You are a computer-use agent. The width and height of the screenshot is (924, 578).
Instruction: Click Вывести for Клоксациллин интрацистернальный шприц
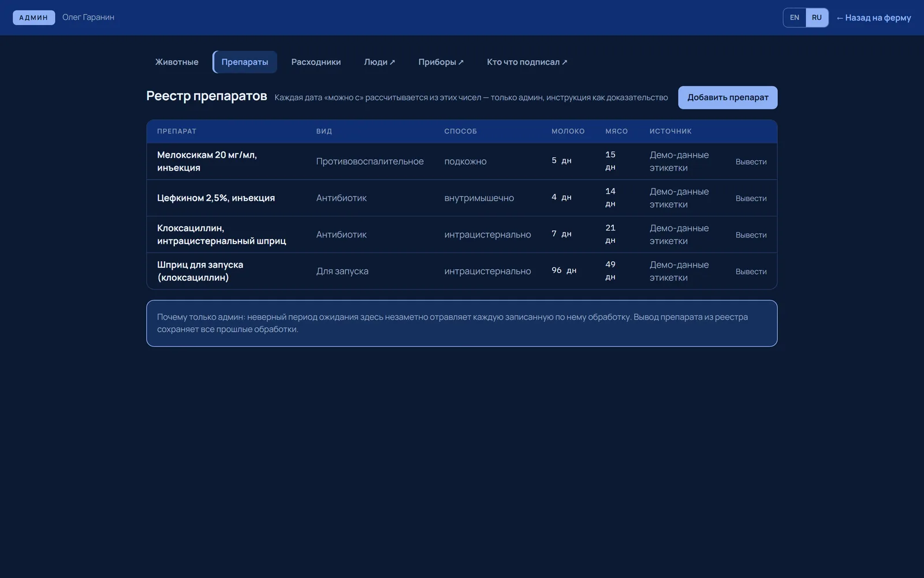[751, 235]
